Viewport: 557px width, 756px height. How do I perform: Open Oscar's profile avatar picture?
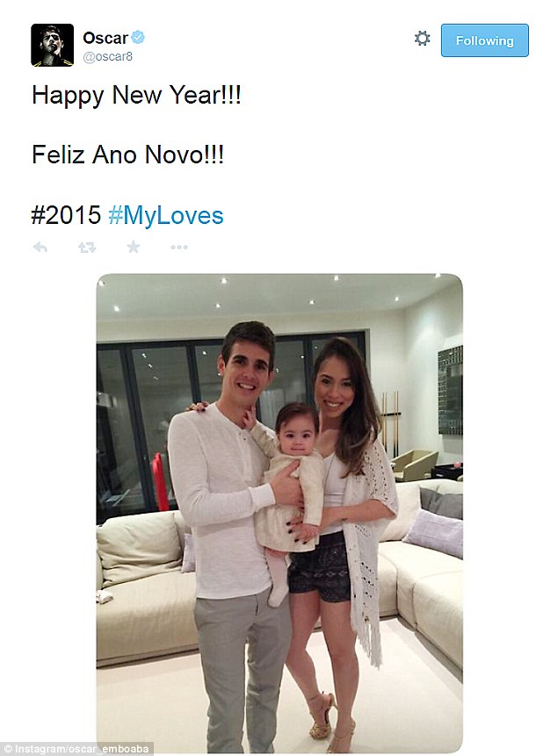(52, 45)
